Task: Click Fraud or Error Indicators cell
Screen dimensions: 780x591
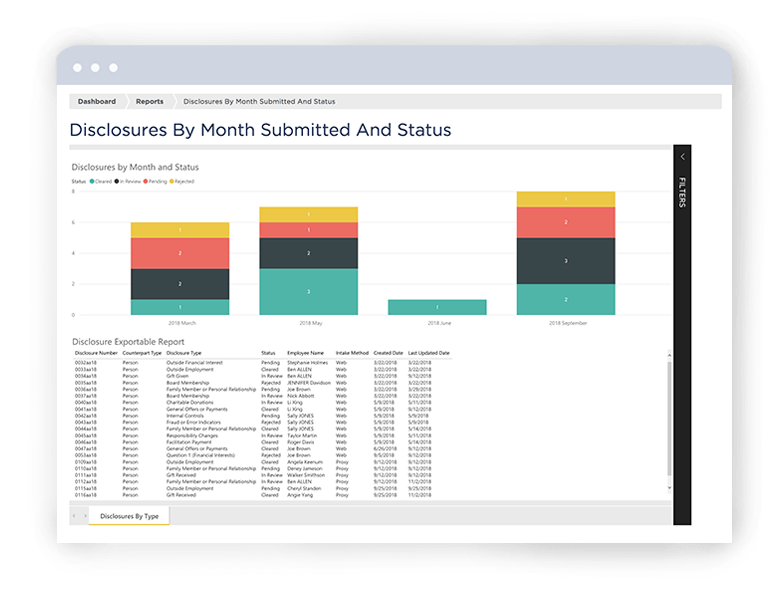Action: [x=193, y=422]
